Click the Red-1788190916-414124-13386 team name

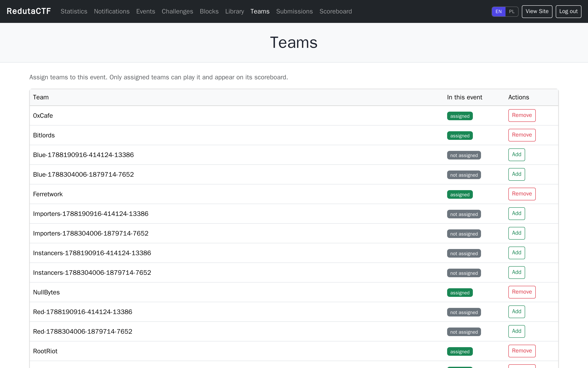[x=83, y=312]
